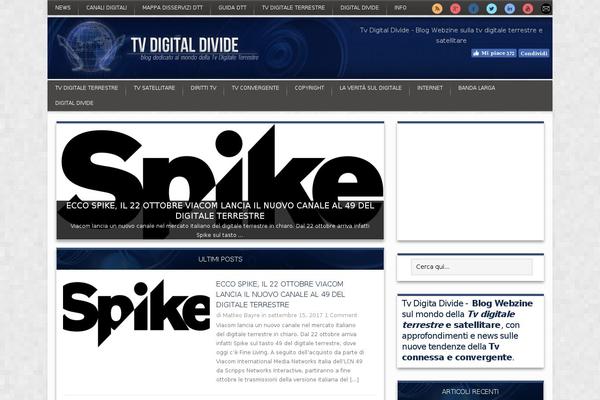Click the small Spike post thumbnail
The width and height of the screenshot is (600, 400).
click(136, 313)
